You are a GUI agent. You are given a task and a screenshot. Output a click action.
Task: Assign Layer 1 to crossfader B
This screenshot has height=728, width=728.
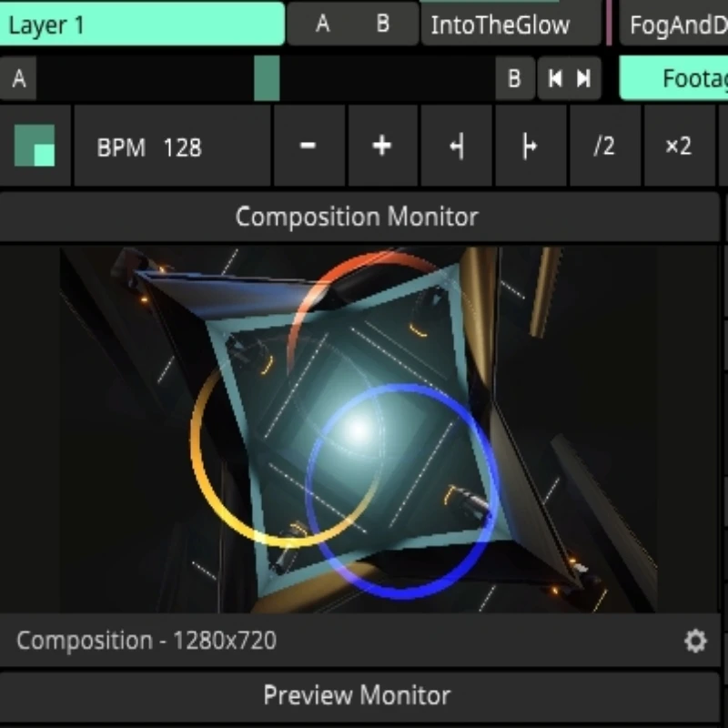point(382,24)
